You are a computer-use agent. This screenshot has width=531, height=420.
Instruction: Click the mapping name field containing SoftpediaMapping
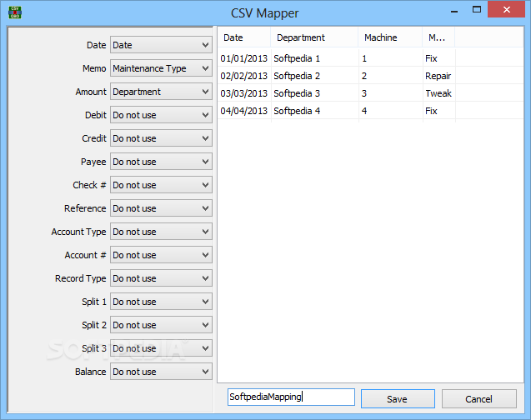tap(291, 397)
